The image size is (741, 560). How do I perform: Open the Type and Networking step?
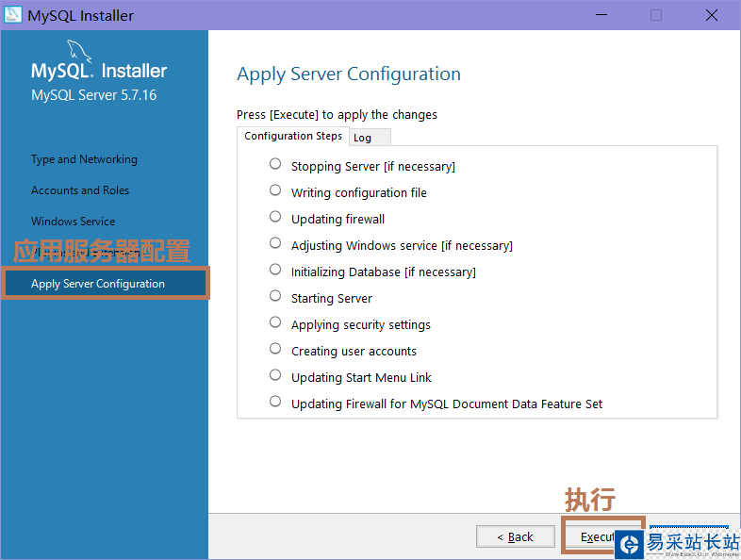pyautogui.click(x=84, y=159)
